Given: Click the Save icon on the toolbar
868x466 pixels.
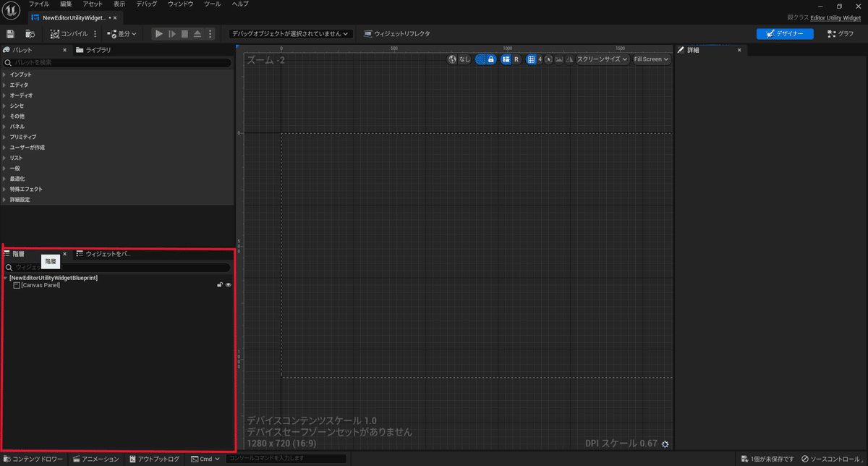Looking at the screenshot, I should click(x=9, y=33).
